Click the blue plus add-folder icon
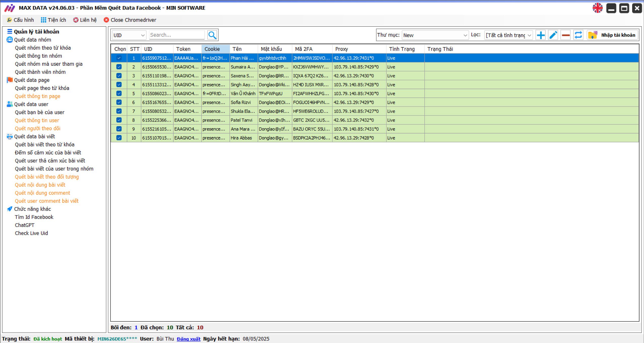The height and width of the screenshot is (343, 644). [540, 35]
